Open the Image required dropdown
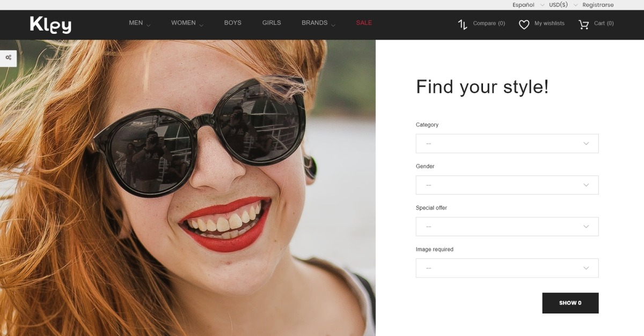This screenshot has width=644, height=336. [507, 268]
